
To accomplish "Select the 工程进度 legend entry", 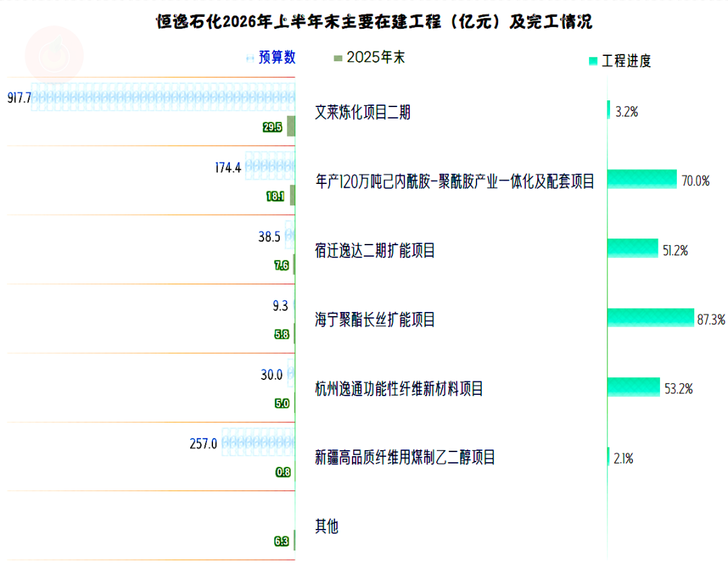I will pyautogui.click(x=620, y=61).
